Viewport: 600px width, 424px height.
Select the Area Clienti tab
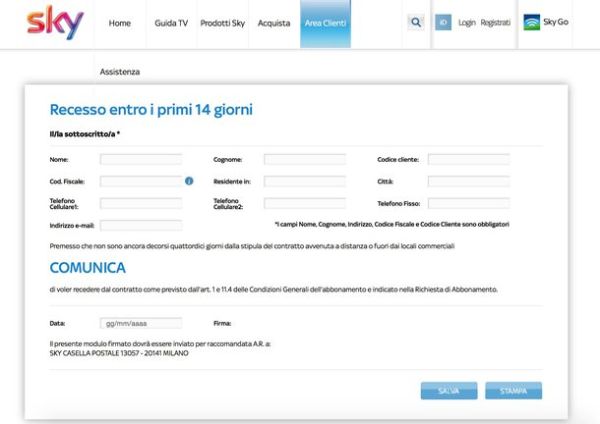pos(325,22)
